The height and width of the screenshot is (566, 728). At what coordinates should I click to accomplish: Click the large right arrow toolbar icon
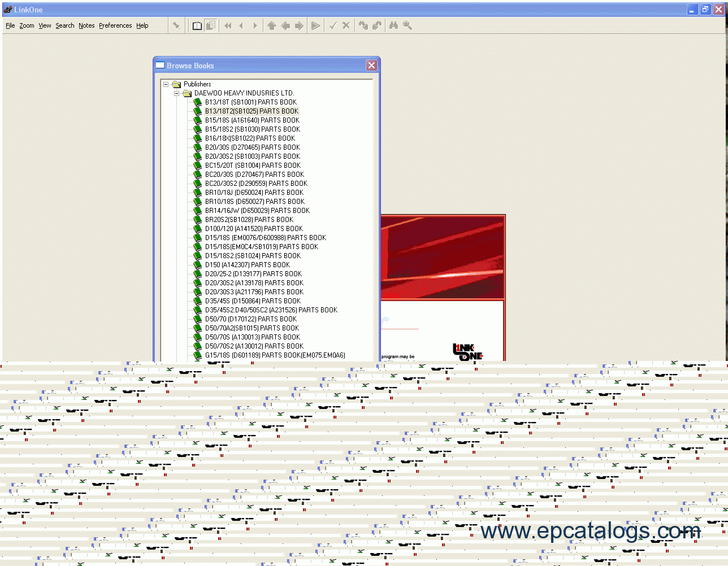tap(299, 25)
